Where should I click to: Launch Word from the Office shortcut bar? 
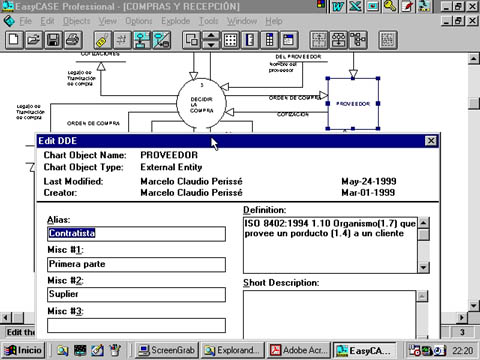pyautogui.click(x=338, y=6)
